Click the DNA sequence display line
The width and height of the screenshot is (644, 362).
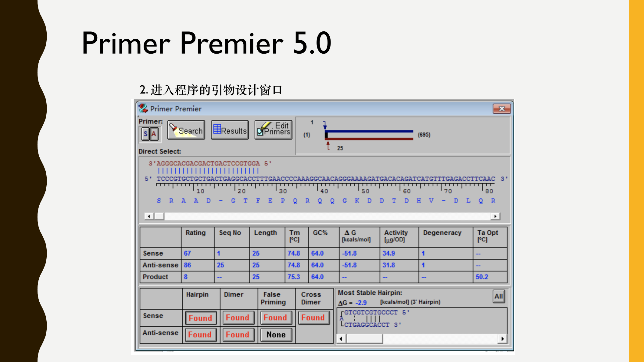[x=326, y=179]
